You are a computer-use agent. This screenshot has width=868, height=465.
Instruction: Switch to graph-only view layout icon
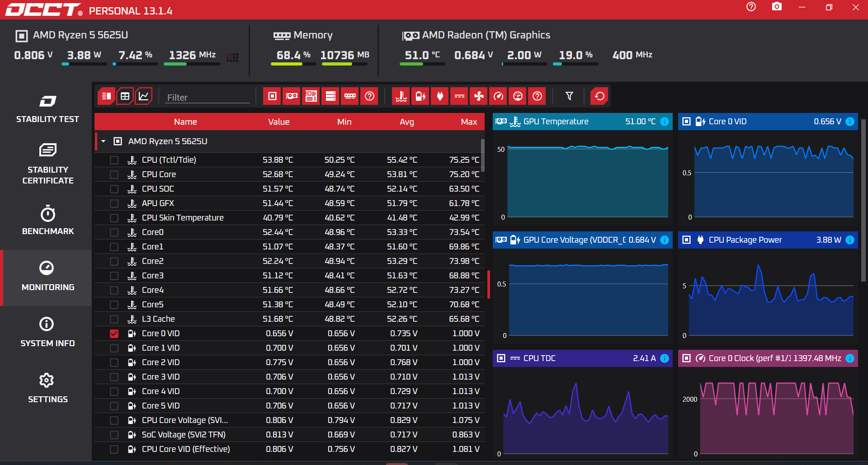click(x=144, y=96)
